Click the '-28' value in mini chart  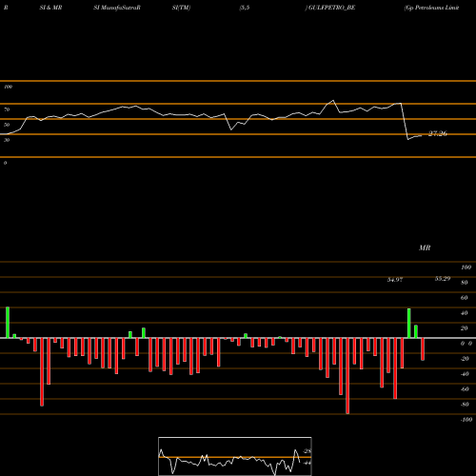307,451
